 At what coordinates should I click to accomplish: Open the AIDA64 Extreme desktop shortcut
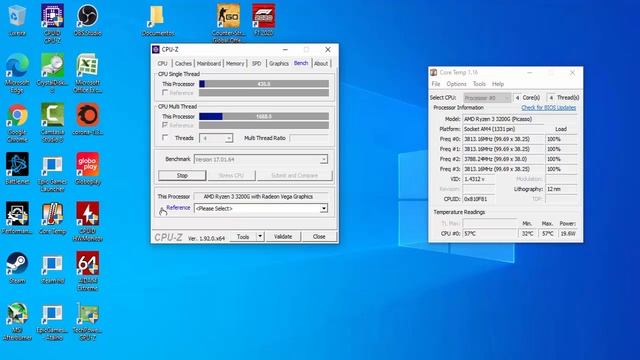[x=87, y=271]
